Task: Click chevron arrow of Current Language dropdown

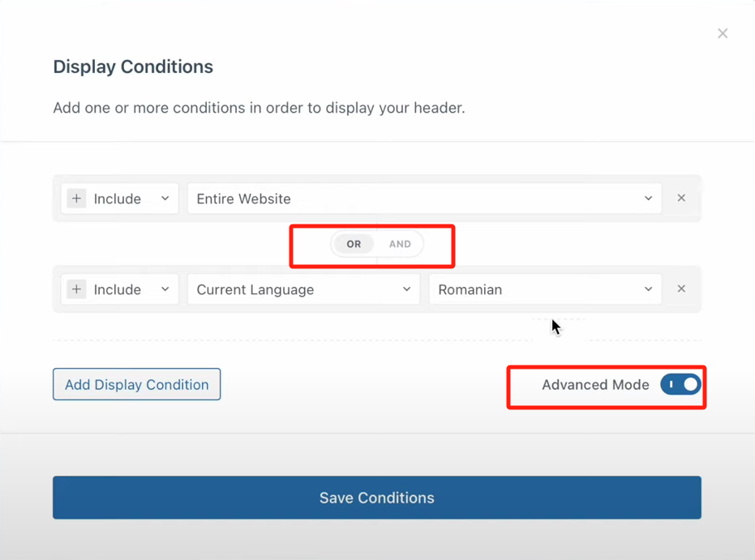Action: pyautogui.click(x=406, y=289)
